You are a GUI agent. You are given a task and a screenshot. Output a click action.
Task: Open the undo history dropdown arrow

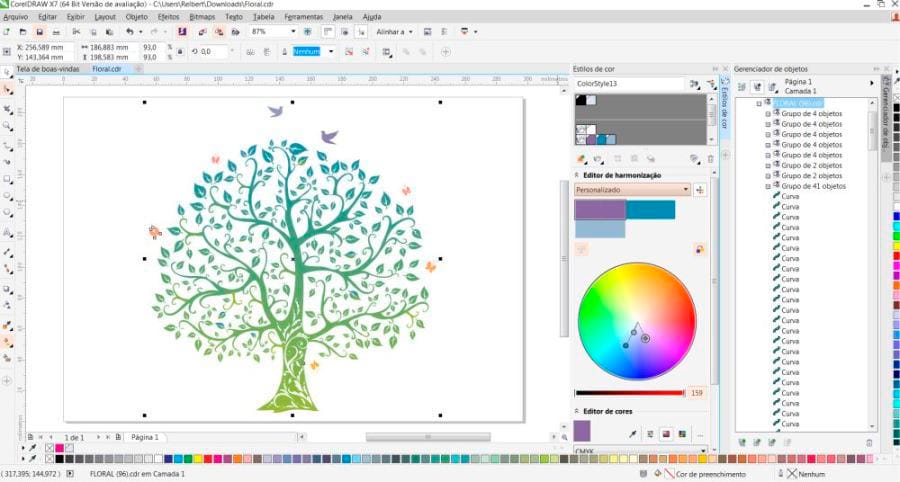point(141,32)
